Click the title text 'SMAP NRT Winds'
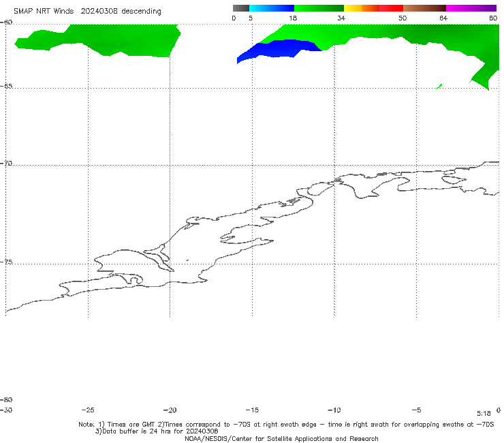Image resolution: width=504 pixels, height=443 pixels. point(44,11)
